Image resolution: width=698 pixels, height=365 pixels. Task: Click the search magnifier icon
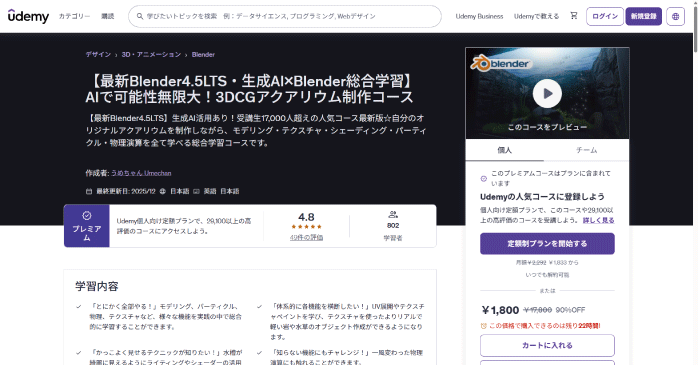click(140, 16)
